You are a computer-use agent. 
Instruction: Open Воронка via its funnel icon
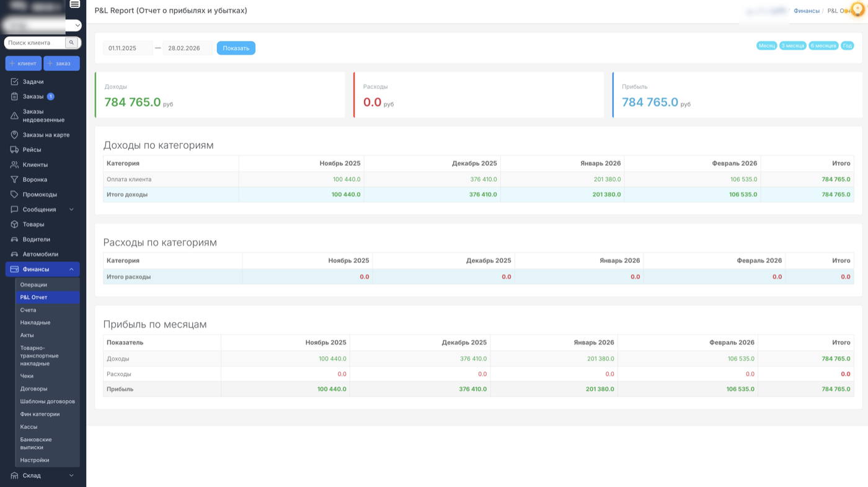pyautogui.click(x=14, y=179)
